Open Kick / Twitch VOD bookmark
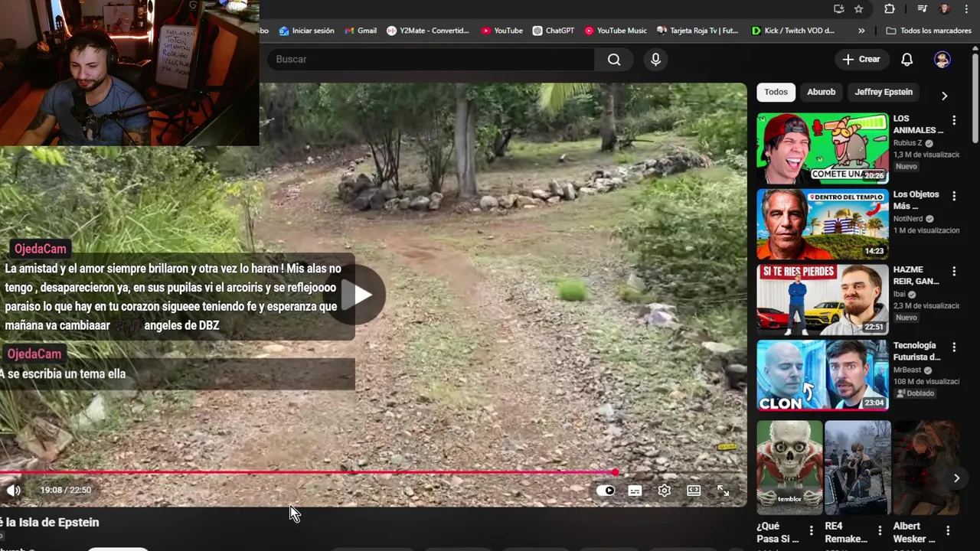Viewport: 980px width, 551px height. (793, 31)
